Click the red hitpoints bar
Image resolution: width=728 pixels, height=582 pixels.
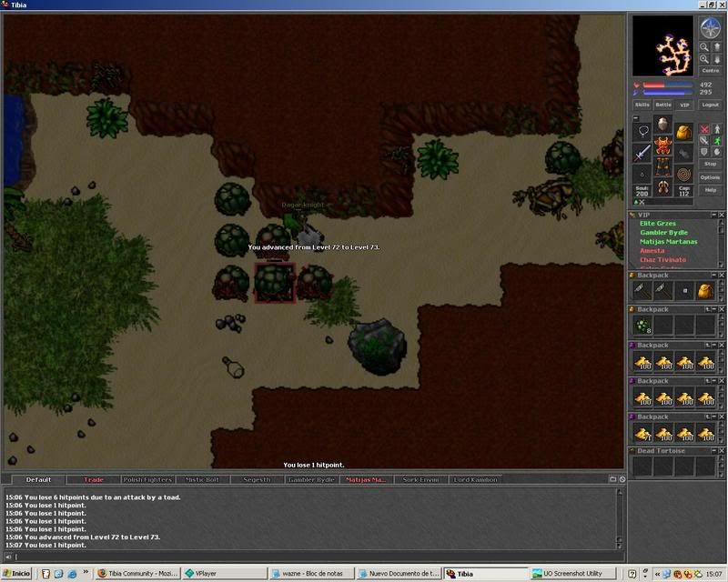[x=668, y=85]
